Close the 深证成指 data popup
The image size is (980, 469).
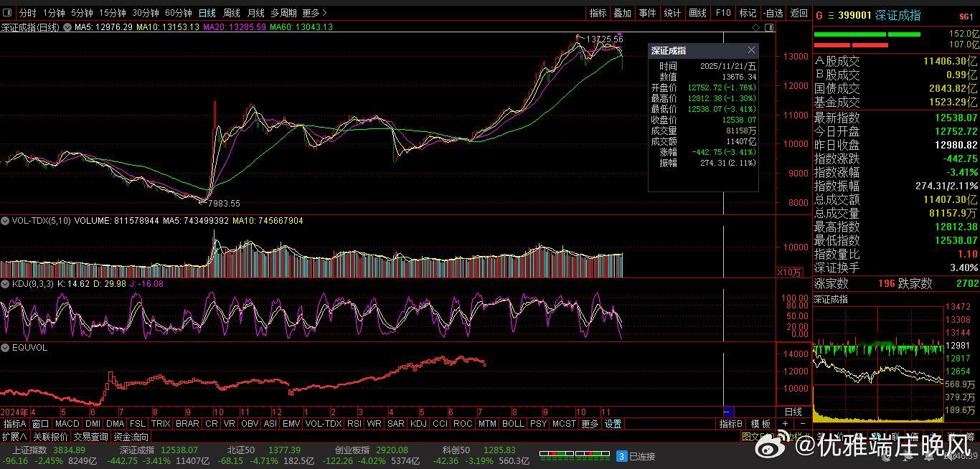(x=751, y=50)
